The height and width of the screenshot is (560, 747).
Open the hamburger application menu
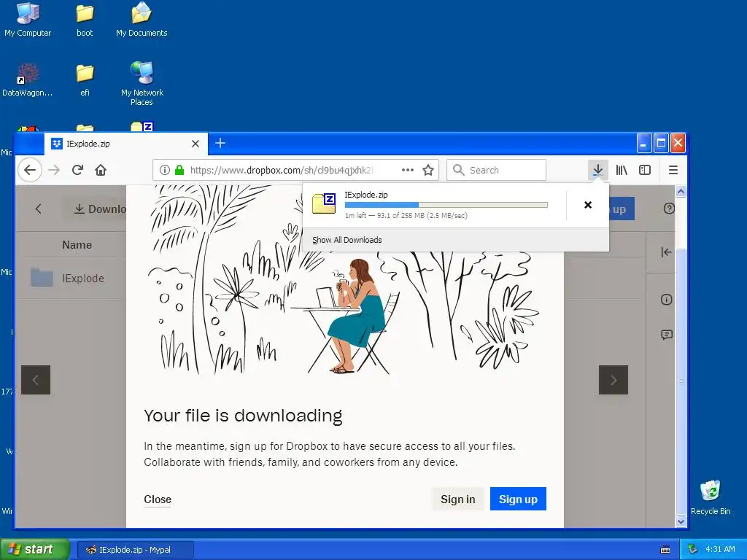pos(673,170)
